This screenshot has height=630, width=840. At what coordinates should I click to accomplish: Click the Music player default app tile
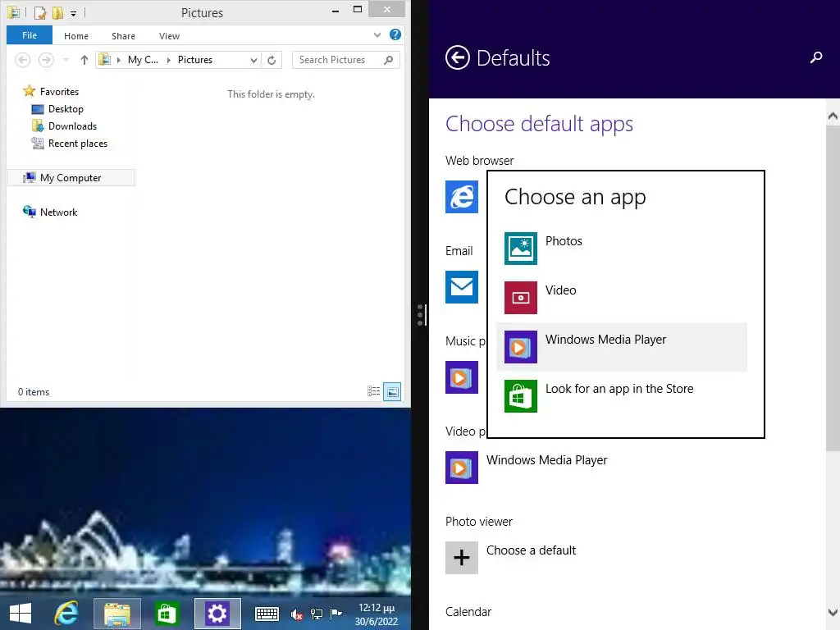click(x=461, y=377)
